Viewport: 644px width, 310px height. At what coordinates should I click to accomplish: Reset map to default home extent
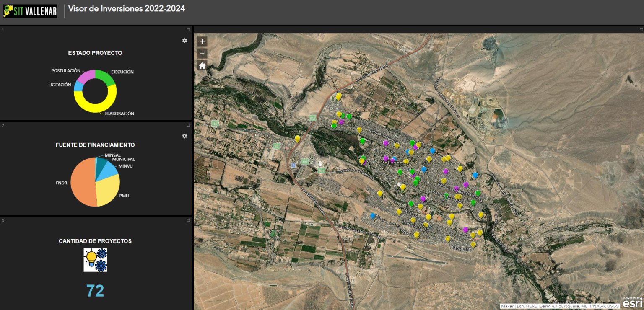pyautogui.click(x=202, y=65)
